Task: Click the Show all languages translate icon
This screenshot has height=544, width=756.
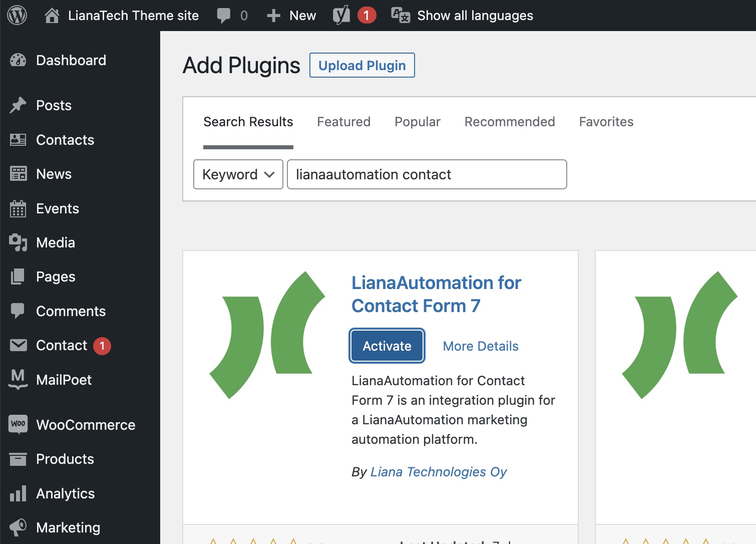Action: 401,16
